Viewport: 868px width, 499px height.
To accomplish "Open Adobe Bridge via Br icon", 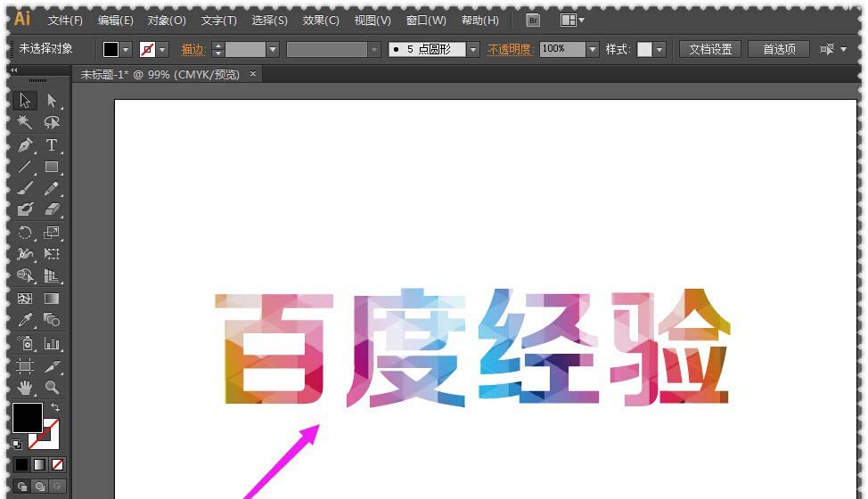I will point(533,20).
